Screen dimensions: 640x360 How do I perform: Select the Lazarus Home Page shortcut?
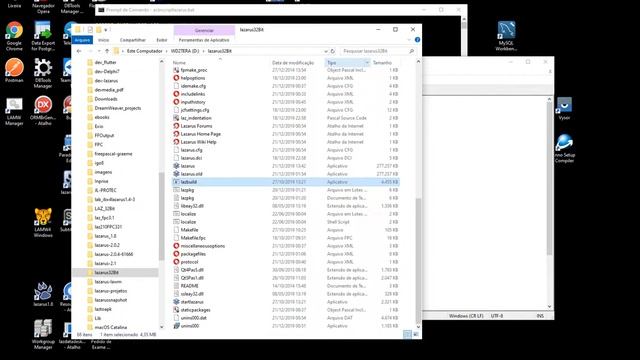200,134
